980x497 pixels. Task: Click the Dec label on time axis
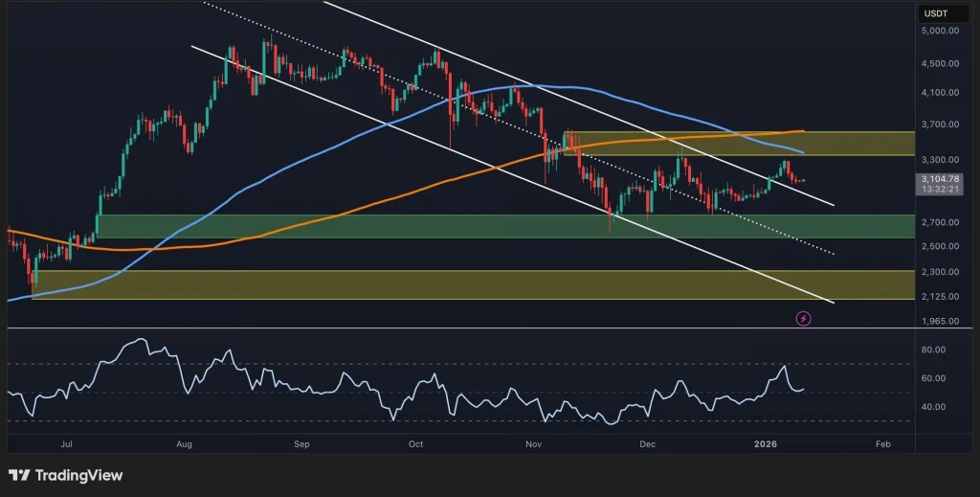tap(648, 444)
